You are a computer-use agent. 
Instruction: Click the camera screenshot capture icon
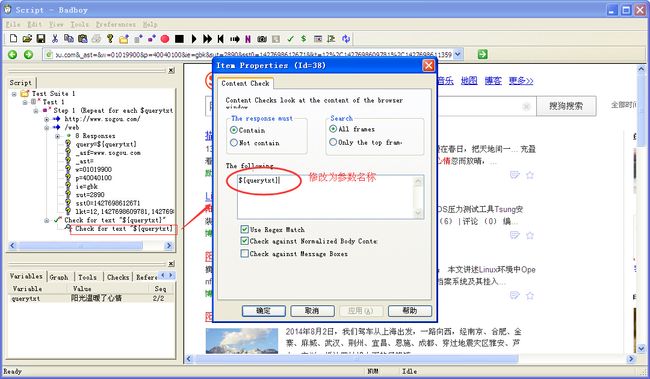262,39
